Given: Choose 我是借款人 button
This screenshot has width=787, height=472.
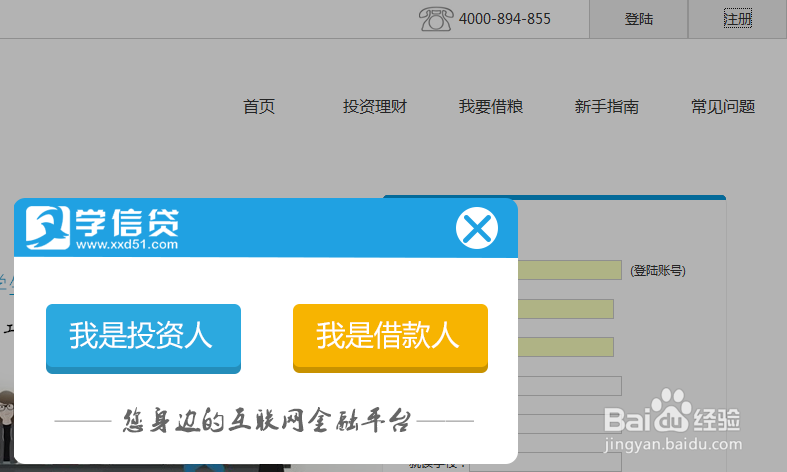Looking at the screenshot, I should tap(390, 338).
